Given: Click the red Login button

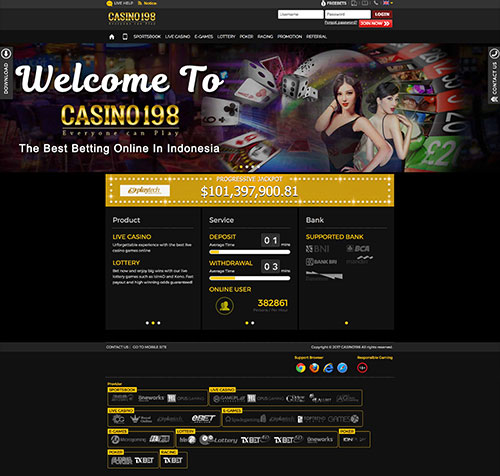Looking at the screenshot, I should click(382, 14).
